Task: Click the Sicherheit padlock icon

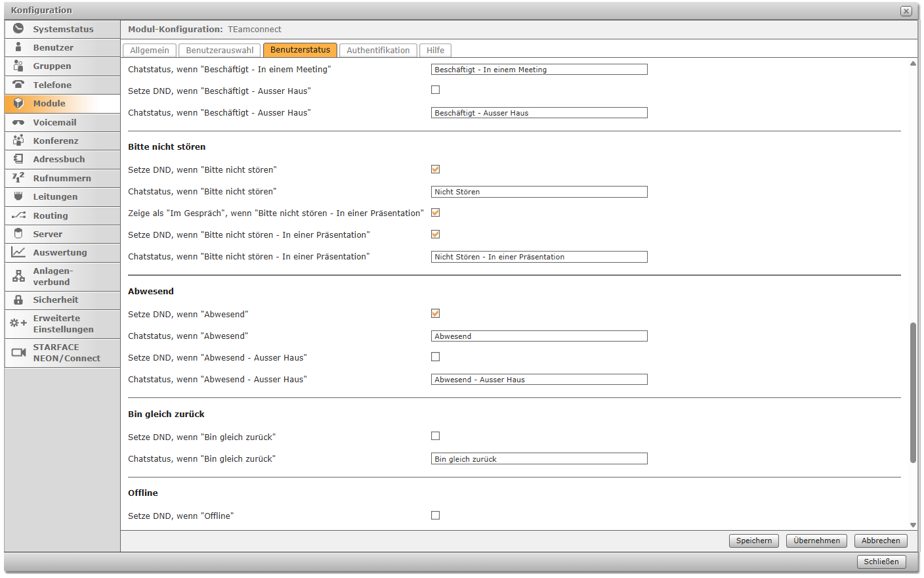Action: [18, 300]
